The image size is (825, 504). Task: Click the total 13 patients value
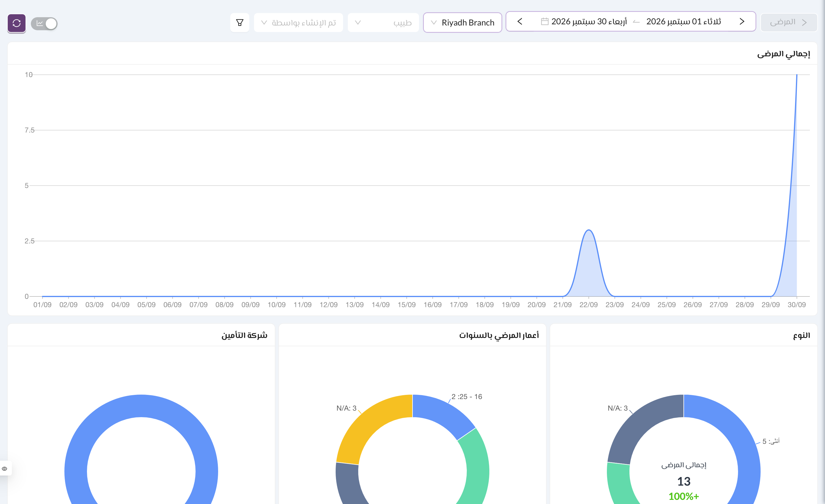684,481
